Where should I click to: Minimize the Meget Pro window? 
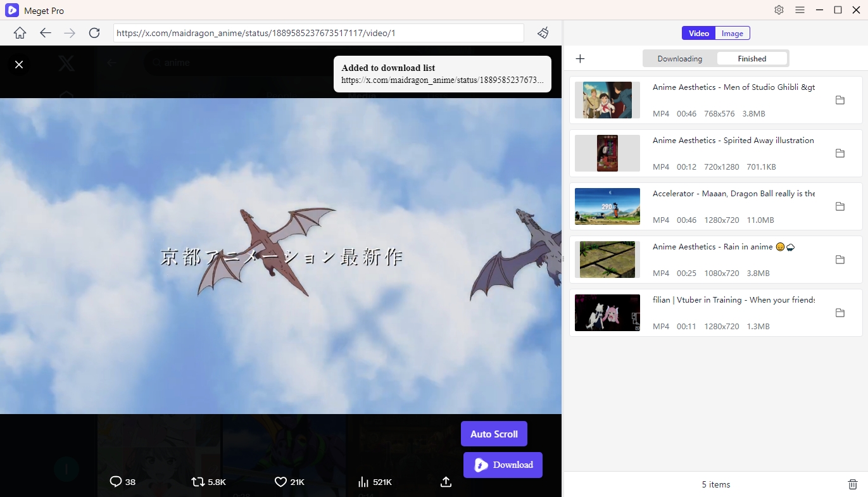820,10
